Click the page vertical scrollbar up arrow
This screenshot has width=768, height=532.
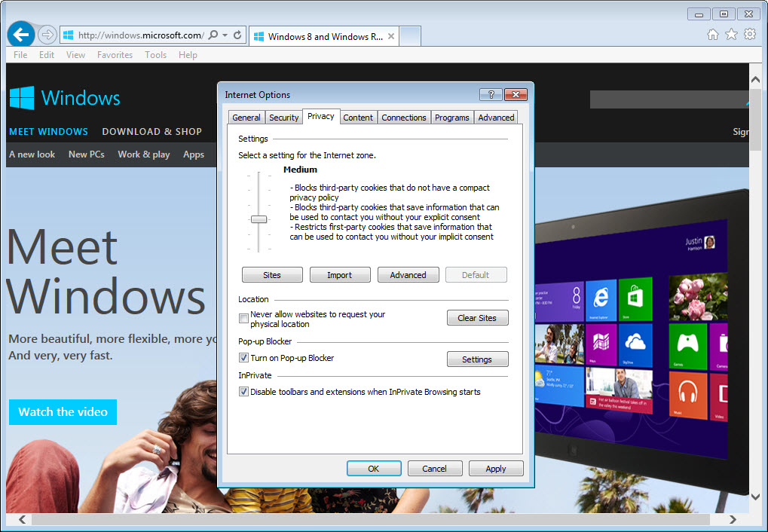[x=755, y=79]
